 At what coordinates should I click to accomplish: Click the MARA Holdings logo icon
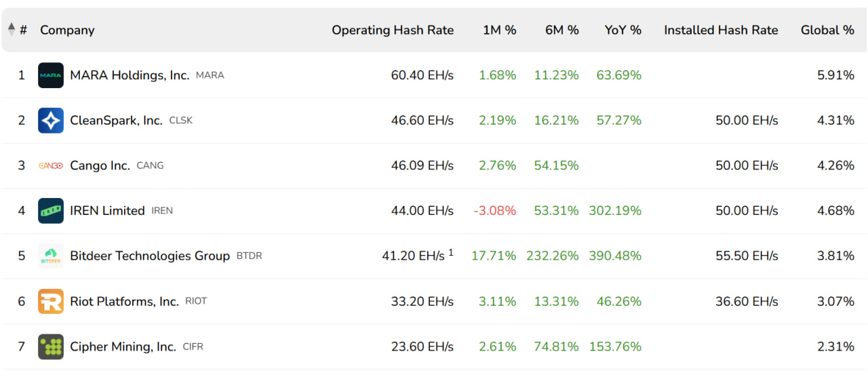click(x=51, y=75)
